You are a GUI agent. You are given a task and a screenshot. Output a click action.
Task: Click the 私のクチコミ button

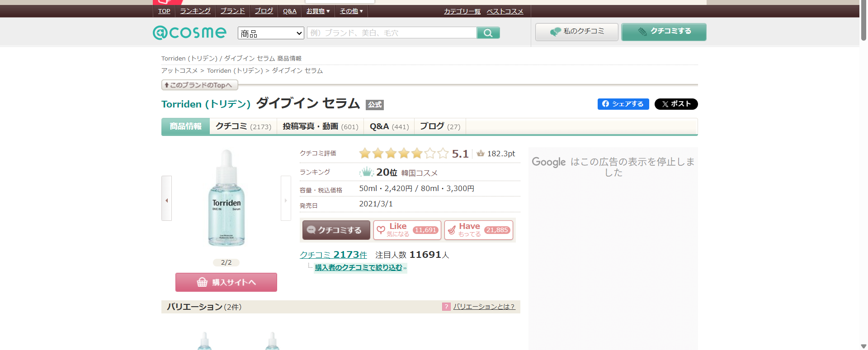click(x=577, y=32)
